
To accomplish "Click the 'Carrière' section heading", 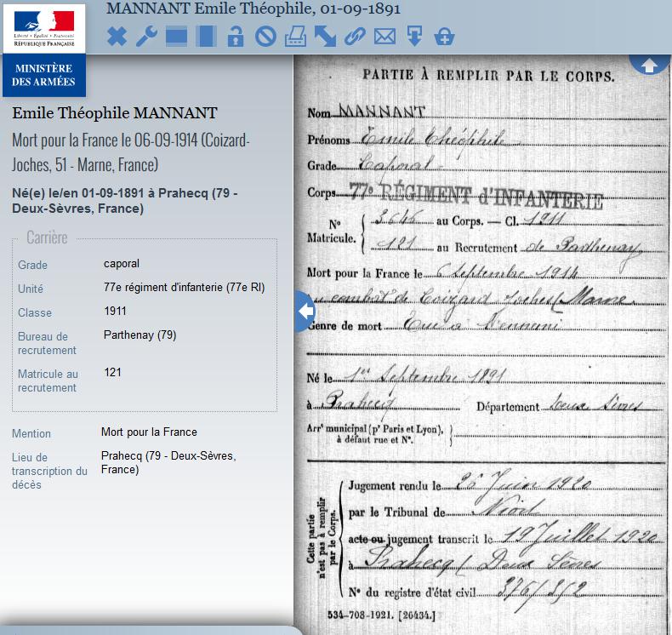I will [x=47, y=237].
